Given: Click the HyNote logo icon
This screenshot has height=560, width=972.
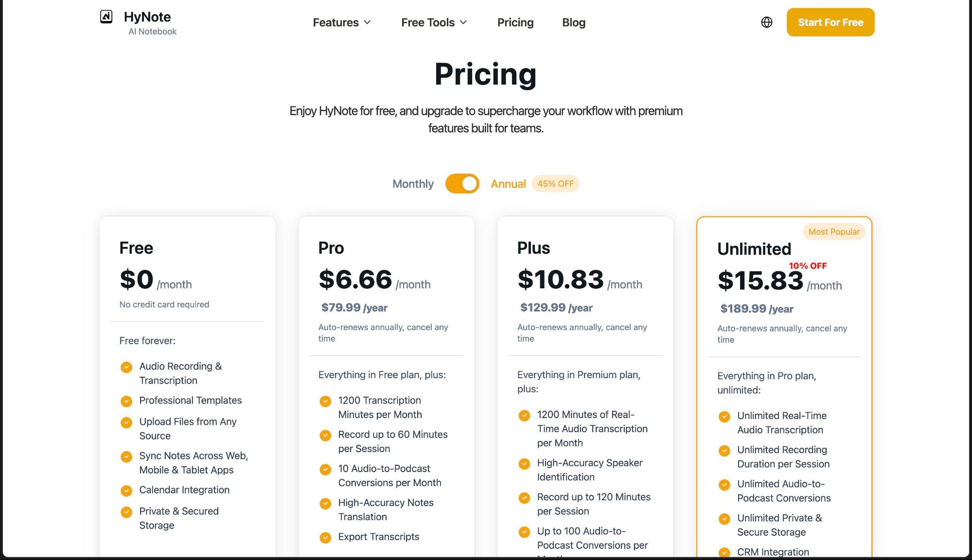Looking at the screenshot, I should pyautogui.click(x=106, y=17).
